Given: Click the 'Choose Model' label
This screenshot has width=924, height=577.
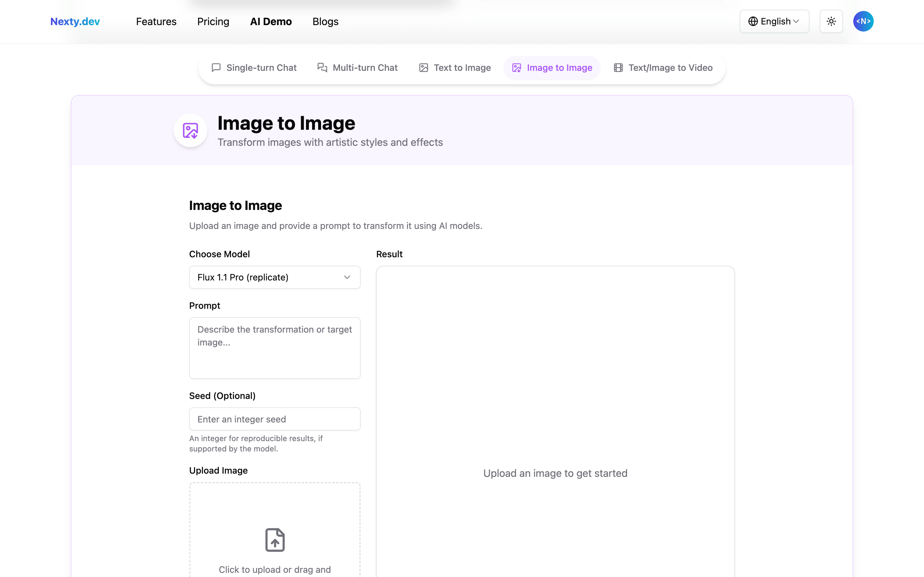Looking at the screenshot, I should click(219, 254).
